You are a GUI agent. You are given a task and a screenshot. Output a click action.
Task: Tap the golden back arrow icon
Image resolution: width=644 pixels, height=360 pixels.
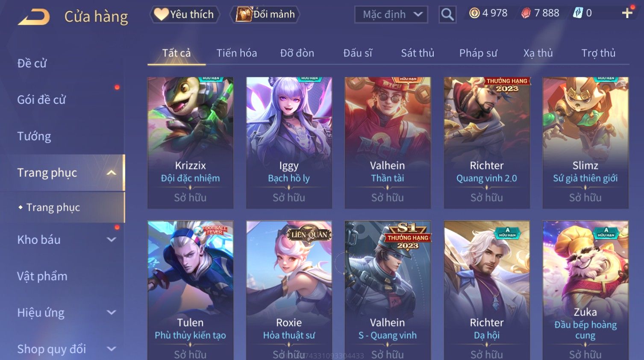click(x=34, y=17)
